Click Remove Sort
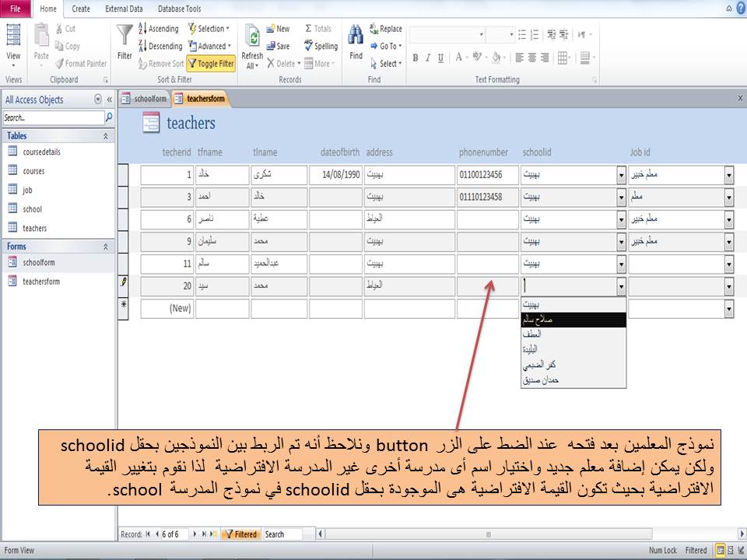The image size is (747, 560). (161, 63)
